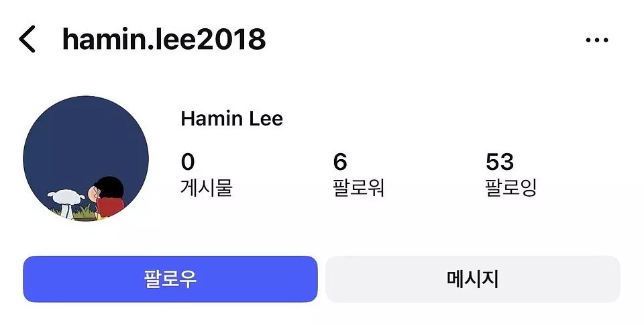View followers by tapping the number 6

tap(340, 162)
